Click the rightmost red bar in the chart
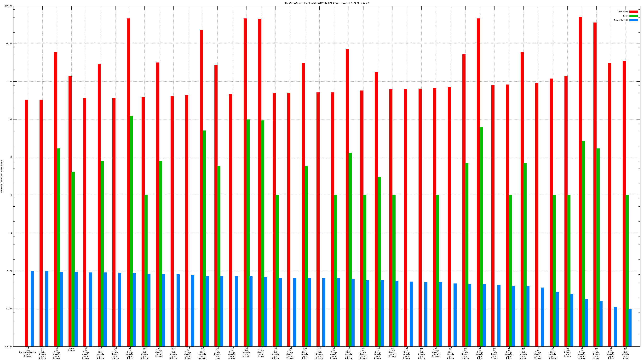The width and height of the screenshot is (644, 362). pos(624,204)
